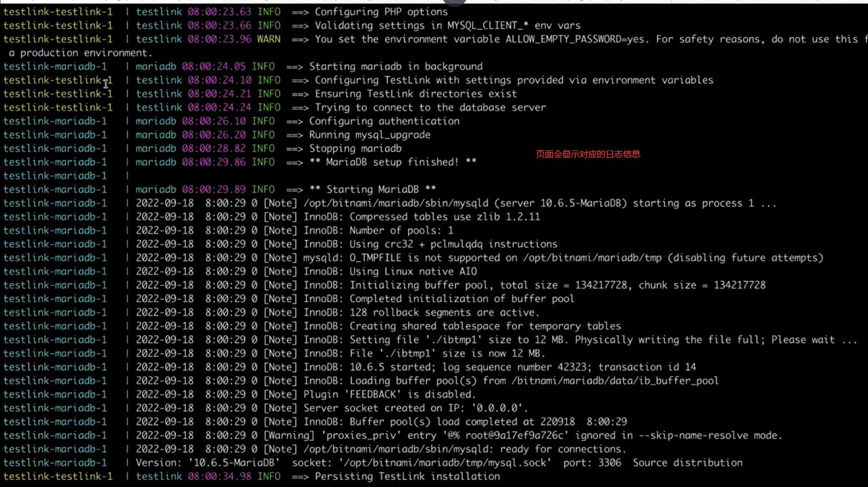Click the root@9a17ef9a726c host text
868x487 pixels.
517,435
